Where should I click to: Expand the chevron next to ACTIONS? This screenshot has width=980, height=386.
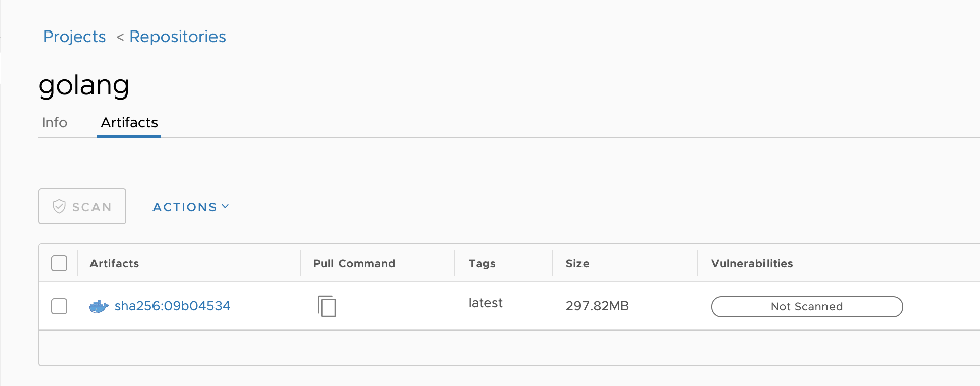point(226,207)
